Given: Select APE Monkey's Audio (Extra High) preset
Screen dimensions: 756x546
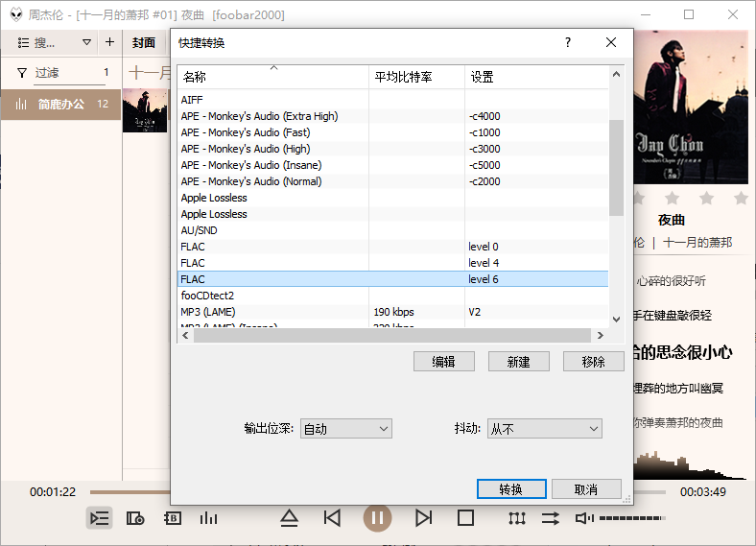Looking at the screenshot, I should click(393, 116).
